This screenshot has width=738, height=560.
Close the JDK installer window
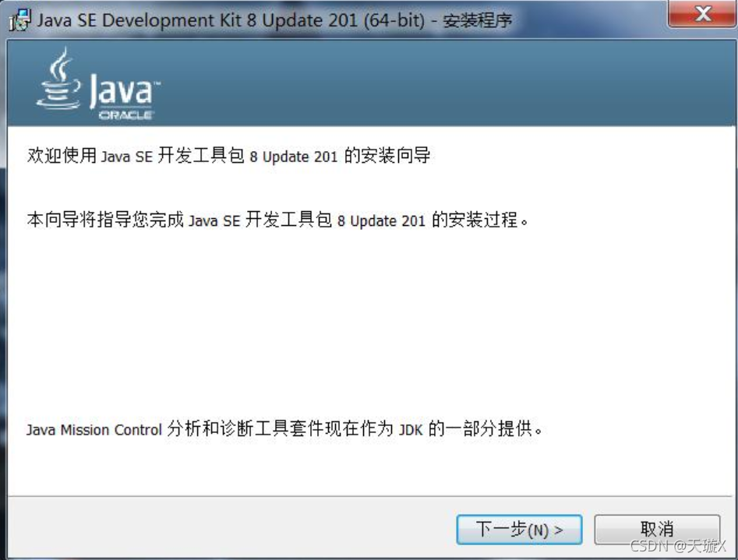(x=702, y=14)
